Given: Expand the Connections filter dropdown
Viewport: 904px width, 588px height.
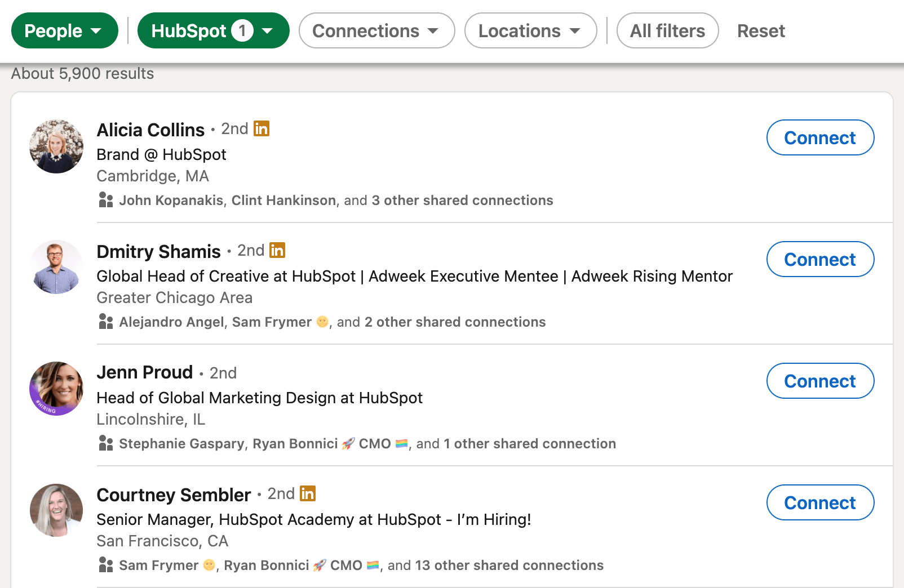Looking at the screenshot, I should pos(376,30).
